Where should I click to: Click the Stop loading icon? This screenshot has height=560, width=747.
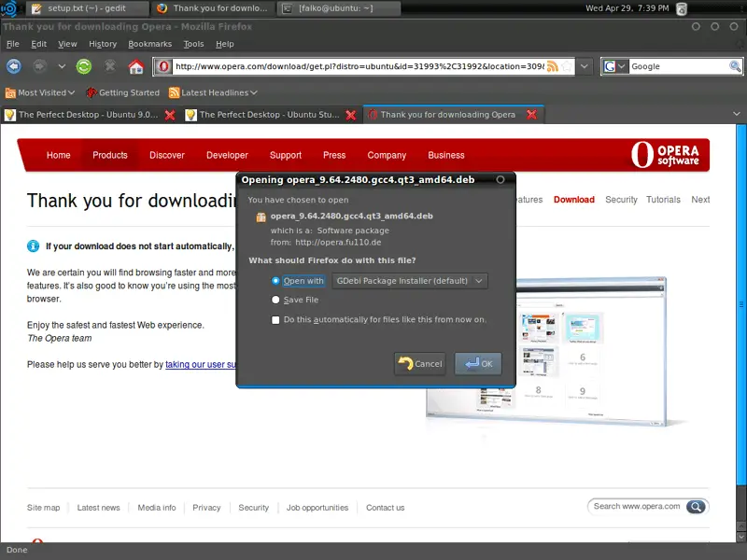point(110,66)
